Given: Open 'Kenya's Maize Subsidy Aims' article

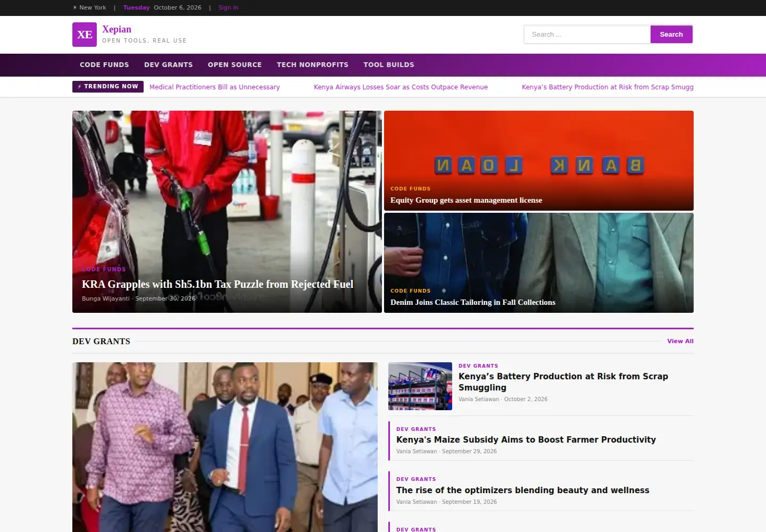Looking at the screenshot, I should click(526, 439).
